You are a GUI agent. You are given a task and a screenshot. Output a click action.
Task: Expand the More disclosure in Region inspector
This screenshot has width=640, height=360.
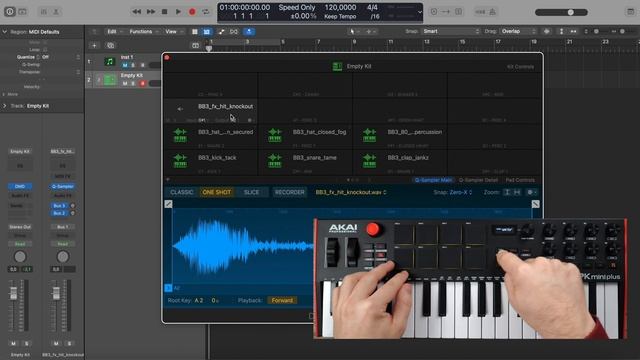click(x=4, y=94)
